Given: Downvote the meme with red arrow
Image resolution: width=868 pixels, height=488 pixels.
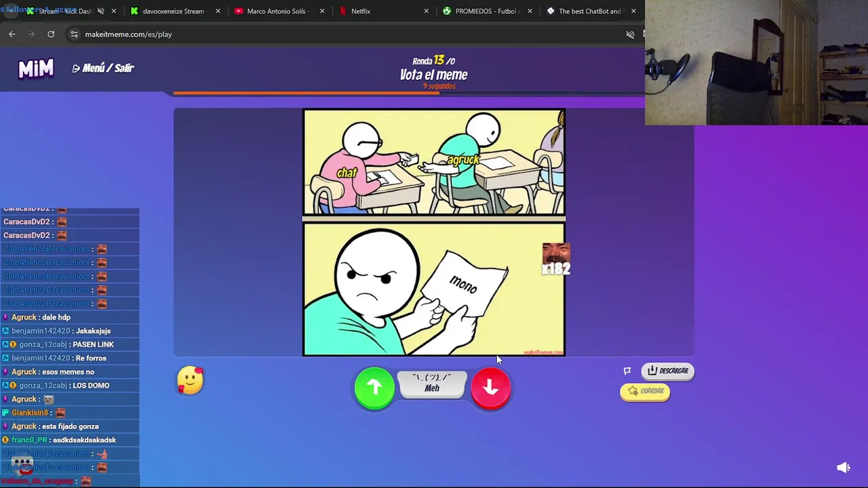Looking at the screenshot, I should tap(490, 388).
